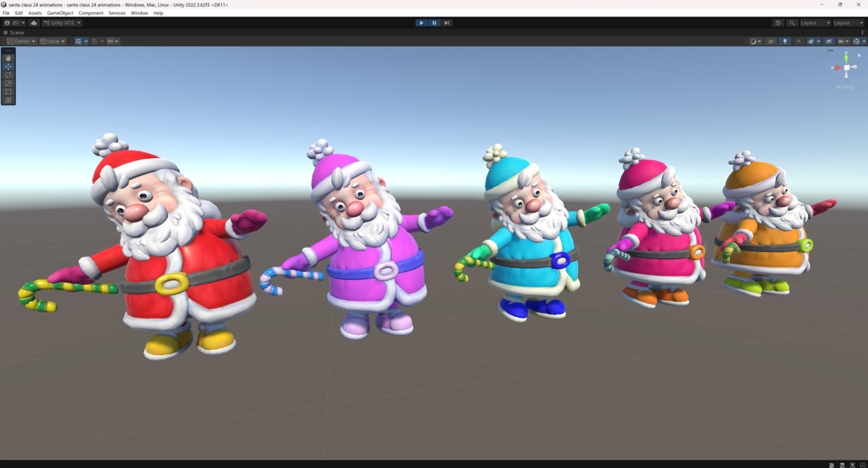The width and height of the screenshot is (868, 468).
Task: Click the second status bar icon
Action: (x=841, y=464)
